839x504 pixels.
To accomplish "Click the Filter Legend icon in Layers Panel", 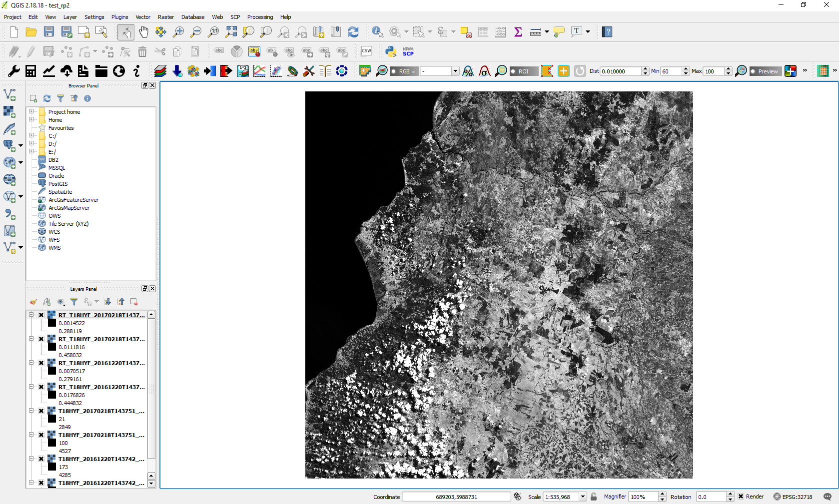I will pyautogui.click(x=74, y=302).
